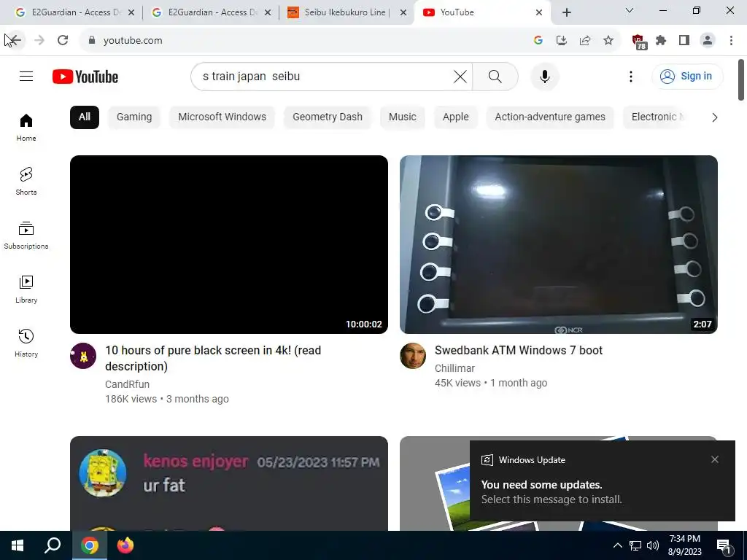The width and height of the screenshot is (747, 560).
Task: Open the network icon in system tray
Action: point(635,545)
